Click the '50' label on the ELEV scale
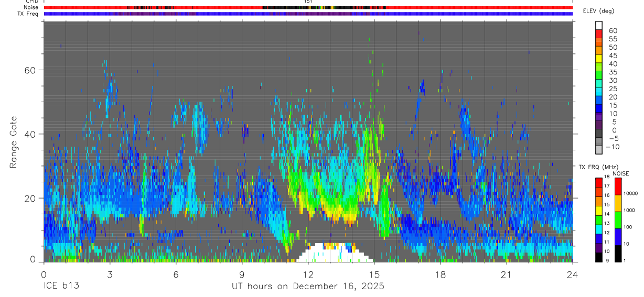The height and width of the screenshot is (297, 644). point(613,47)
